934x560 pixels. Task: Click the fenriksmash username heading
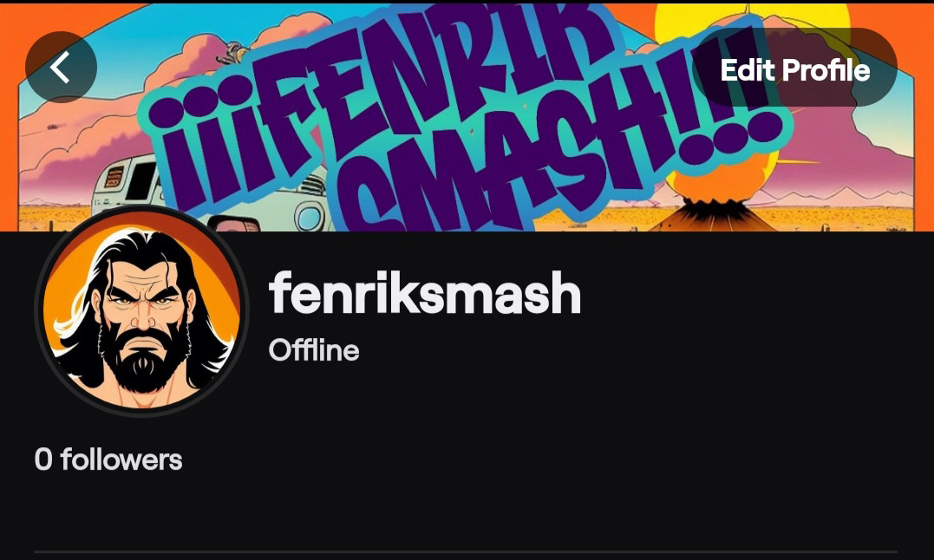click(x=425, y=293)
